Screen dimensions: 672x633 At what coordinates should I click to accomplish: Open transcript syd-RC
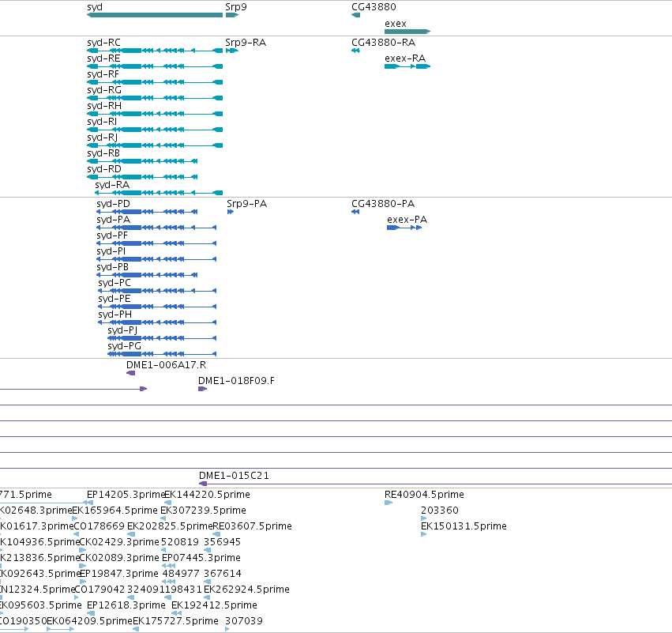point(155,51)
